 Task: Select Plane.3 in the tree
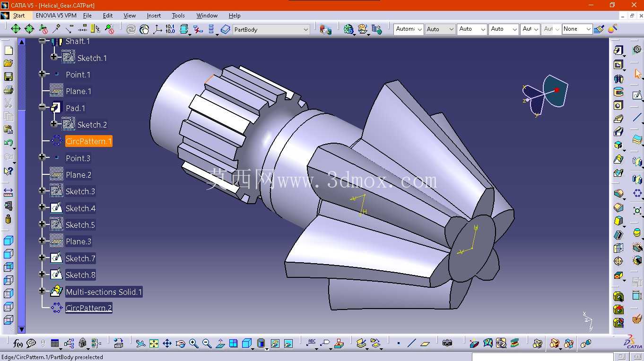click(x=78, y=241)
